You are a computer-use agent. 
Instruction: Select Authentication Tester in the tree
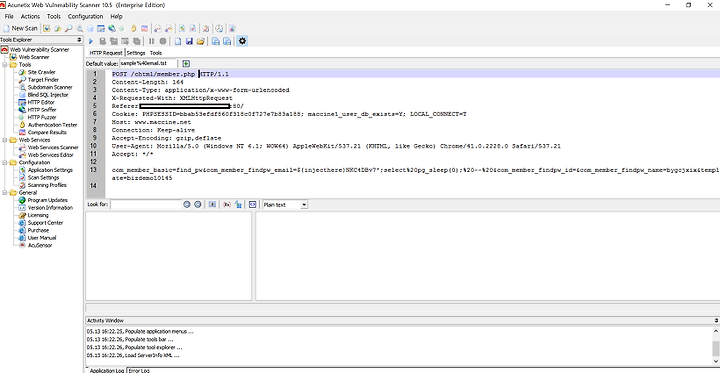tap(52, 125)
